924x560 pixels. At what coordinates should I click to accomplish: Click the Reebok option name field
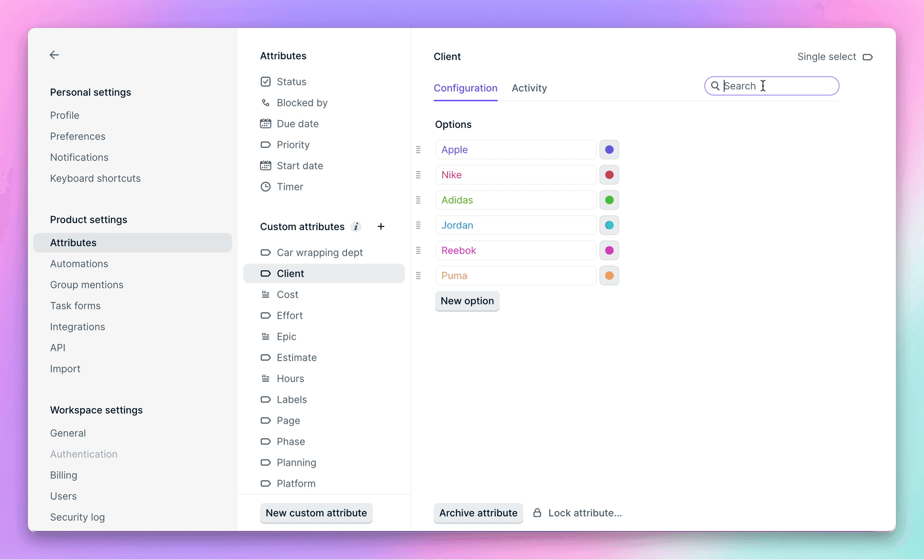(516, 251)
